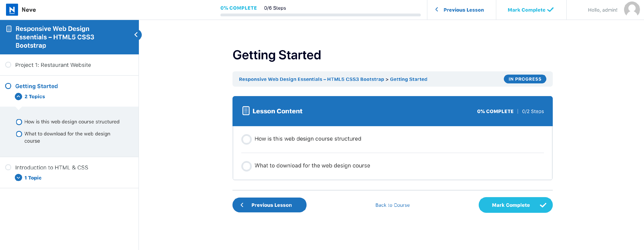Click the Lesson Content document icon
The image size is (644, 250).
pyautogui.click(x=246, y=111)
